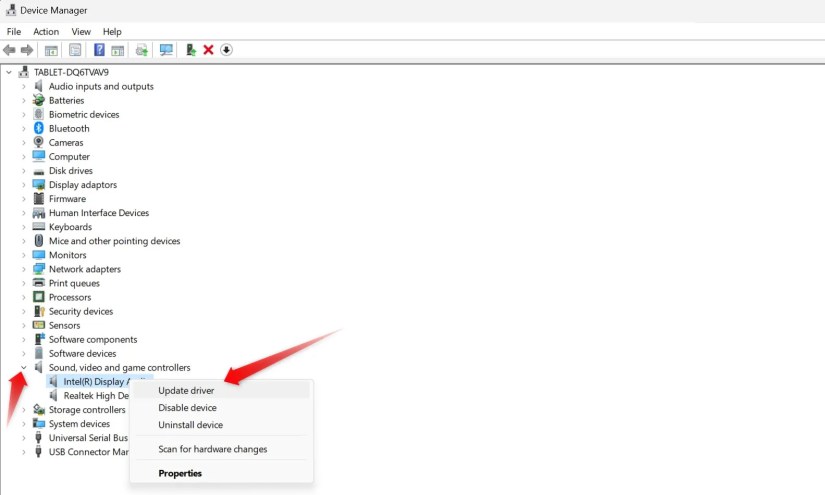Open the Help toolbar icon with question mark
The height and width of the screenshot is (495, 825).
pos(99,50)
